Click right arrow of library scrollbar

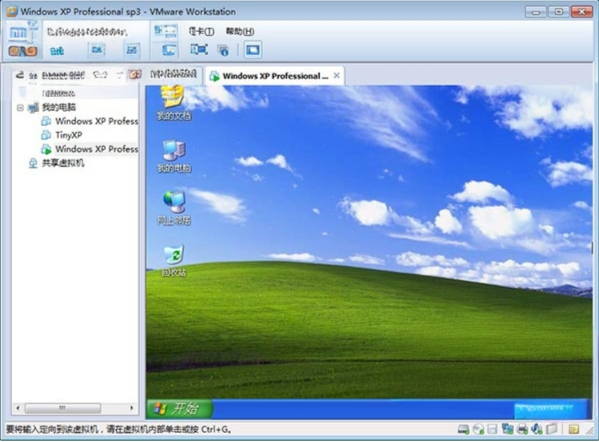tap(132, 408)
